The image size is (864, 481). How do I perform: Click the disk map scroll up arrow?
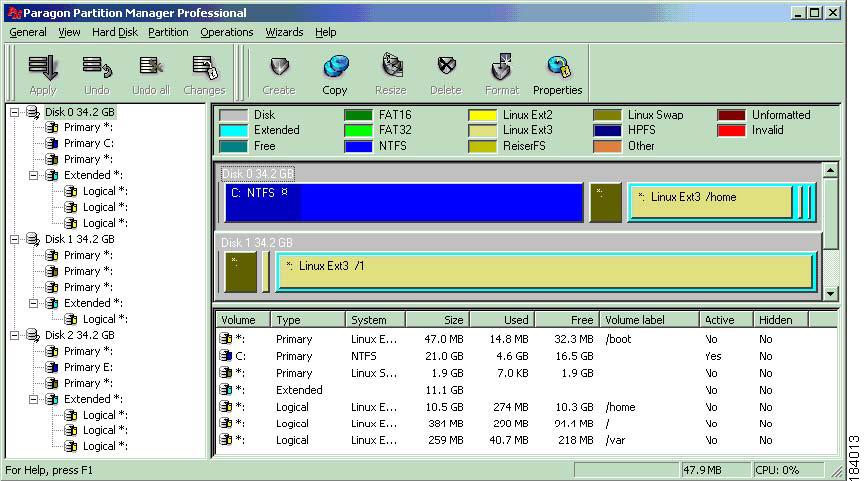pos(830,170)
